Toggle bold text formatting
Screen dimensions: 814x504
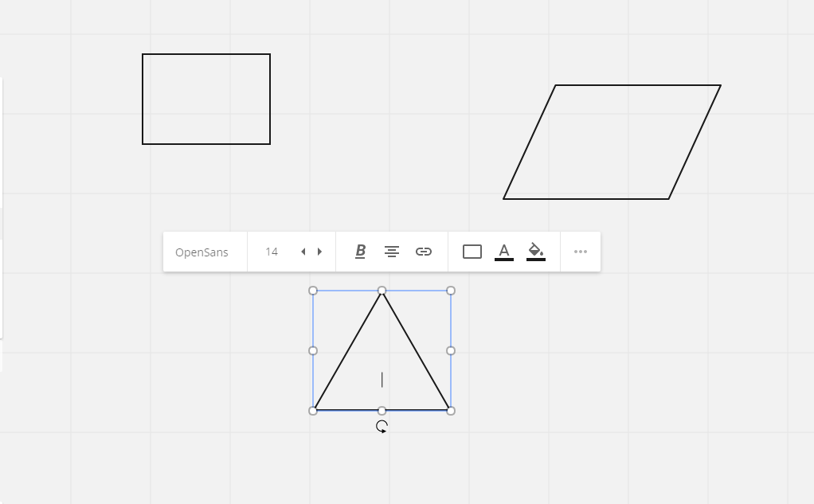point(360,252)
